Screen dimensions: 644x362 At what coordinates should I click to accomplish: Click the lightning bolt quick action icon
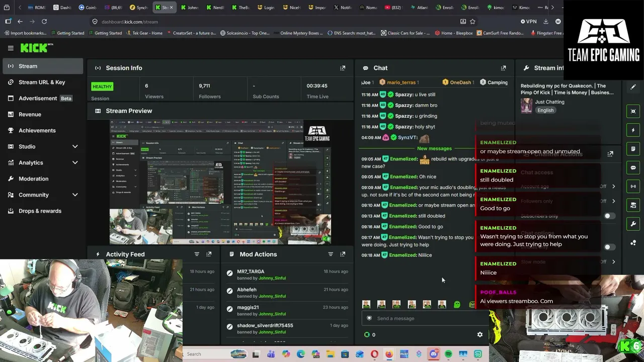(x=633, y=130)
